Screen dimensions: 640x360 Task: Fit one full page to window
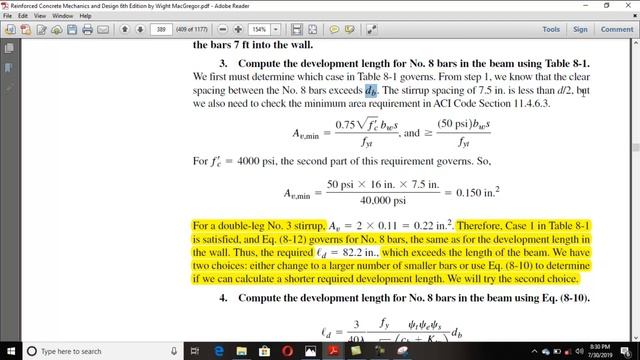click(312, 29)
